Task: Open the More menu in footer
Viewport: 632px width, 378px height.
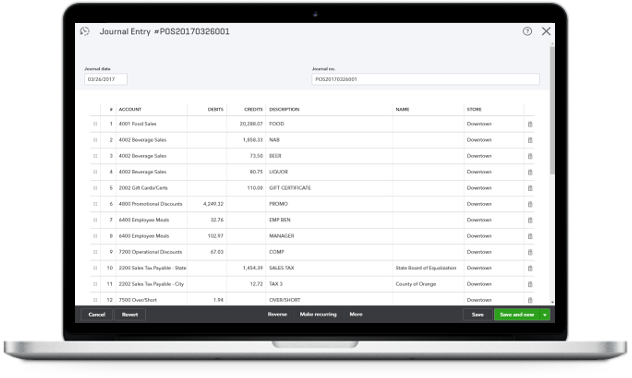Action: tap(356, 314)
